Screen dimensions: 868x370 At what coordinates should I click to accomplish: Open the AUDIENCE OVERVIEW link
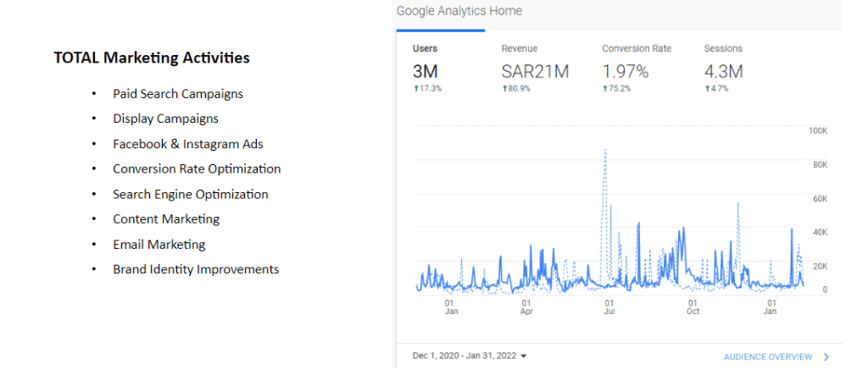pyautogui.click(x=767, y=357)
